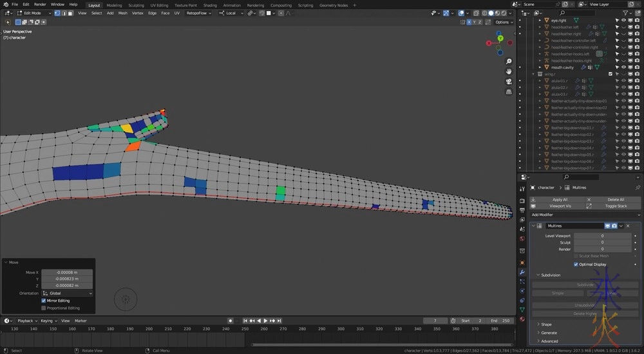Switch to the Sculpting workspace tab

pos(136,5)
